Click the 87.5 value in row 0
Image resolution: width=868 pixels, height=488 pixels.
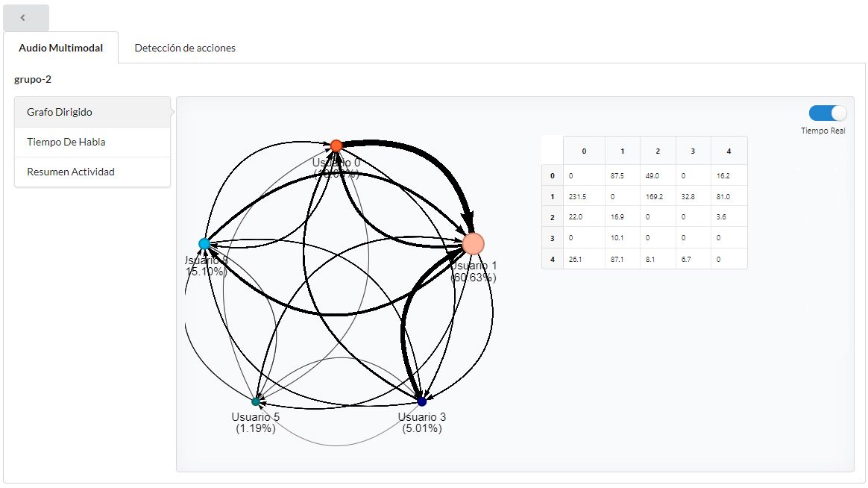click(617, 176)
